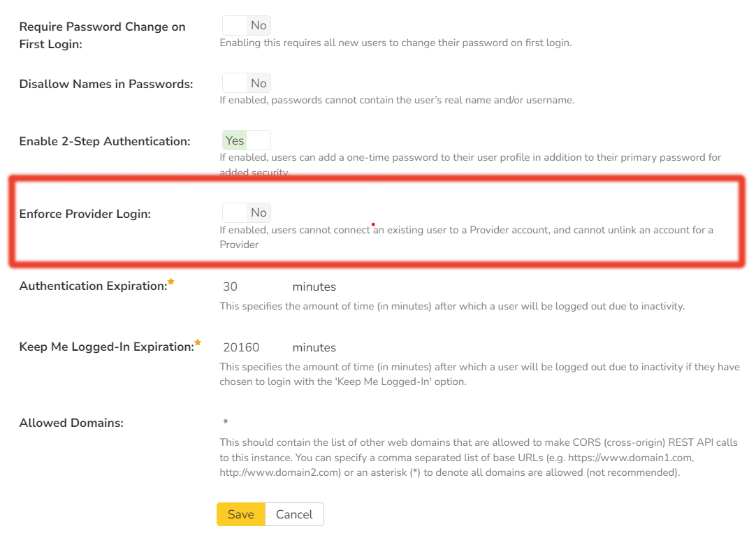
Task: Click the 'Authentication Expiration' label text
Action: pos(92,286)
